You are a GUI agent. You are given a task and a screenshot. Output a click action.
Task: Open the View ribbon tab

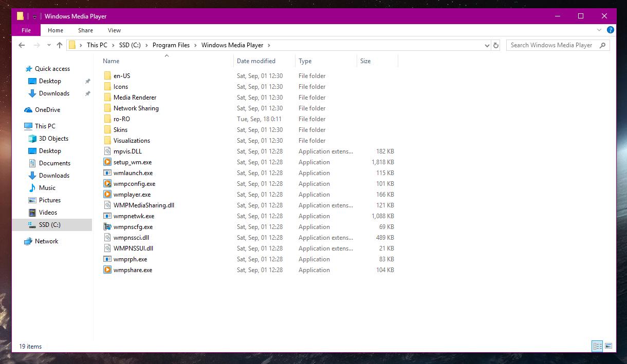114,30
